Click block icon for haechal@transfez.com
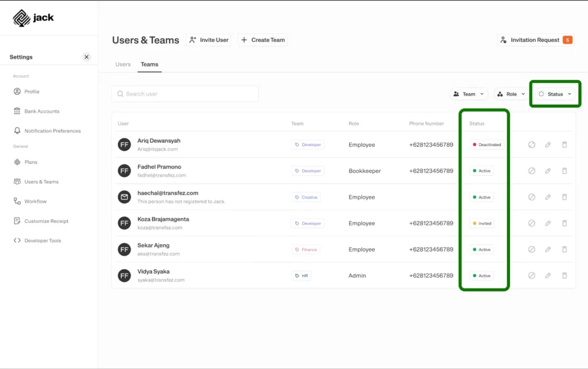This screenshot has width=588, height=369. (x=532, y=197)
